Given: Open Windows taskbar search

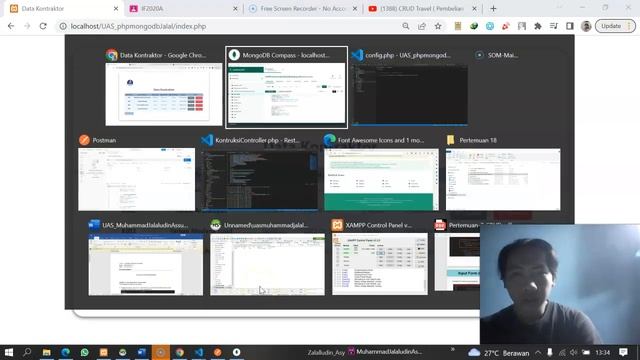Looking at the screenshot, I should [x=27, y=352].
